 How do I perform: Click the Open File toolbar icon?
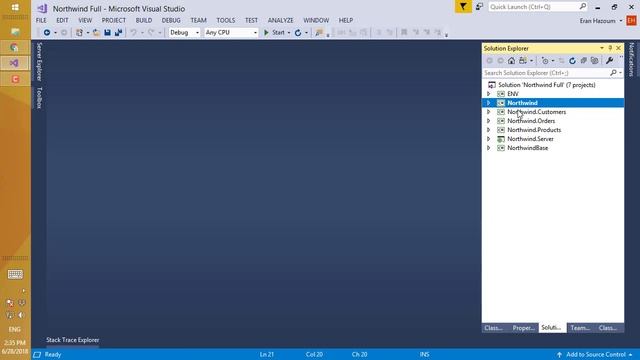96,33
